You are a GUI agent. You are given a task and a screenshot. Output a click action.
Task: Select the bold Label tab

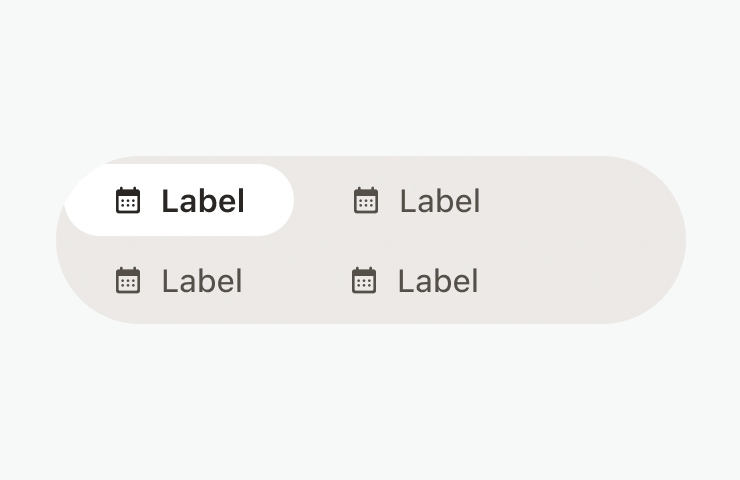point(180,200)
